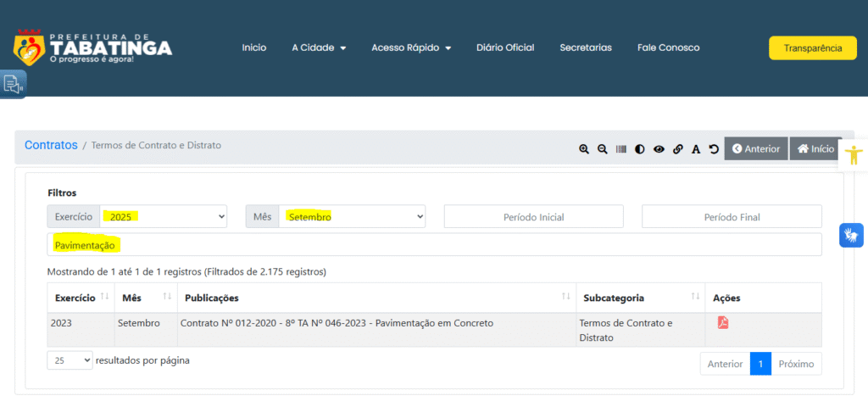Click the yellow Transparência button
868x407 pixels.
[812, 48]
